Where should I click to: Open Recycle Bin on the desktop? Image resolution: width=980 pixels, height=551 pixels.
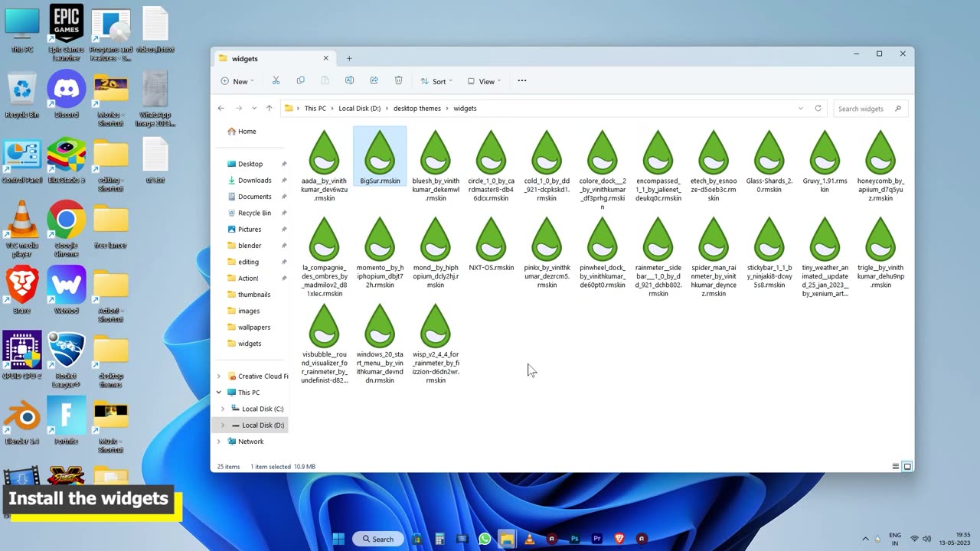(x=22, y=95)
